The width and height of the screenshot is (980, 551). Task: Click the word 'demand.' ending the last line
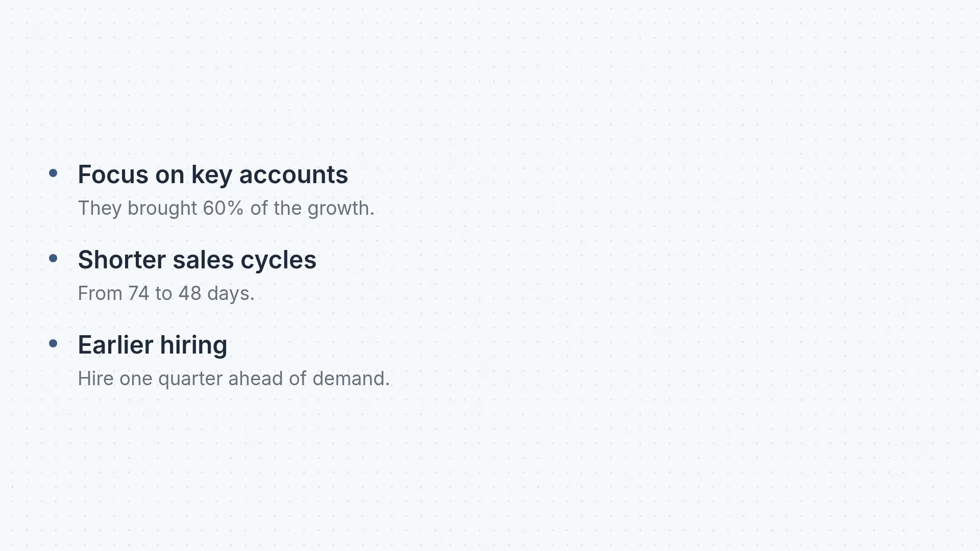click(x=351, y=379)
